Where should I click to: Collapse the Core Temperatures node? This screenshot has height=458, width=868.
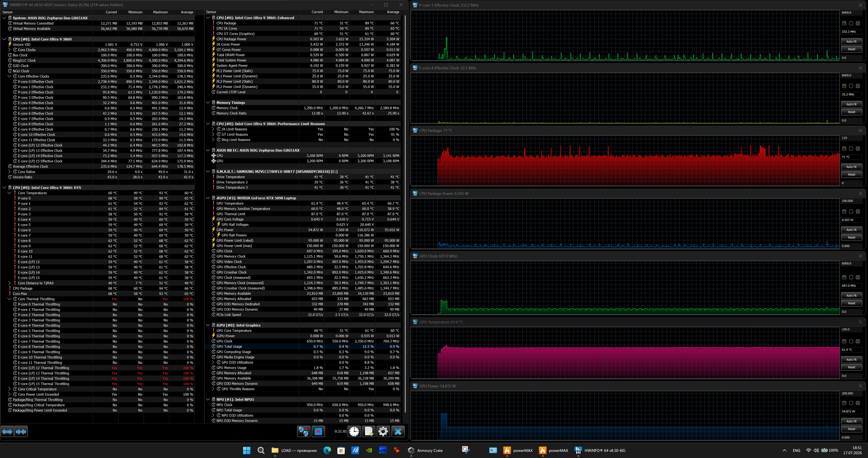tap(10, 193)
